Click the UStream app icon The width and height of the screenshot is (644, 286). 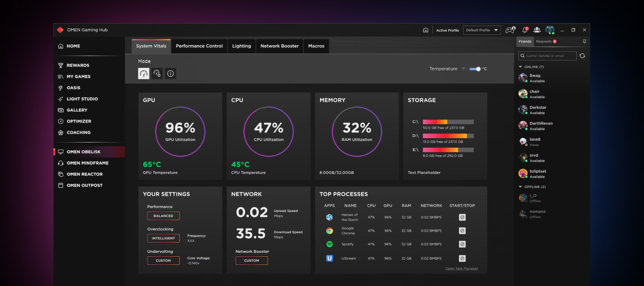click(x=329, y=258)
